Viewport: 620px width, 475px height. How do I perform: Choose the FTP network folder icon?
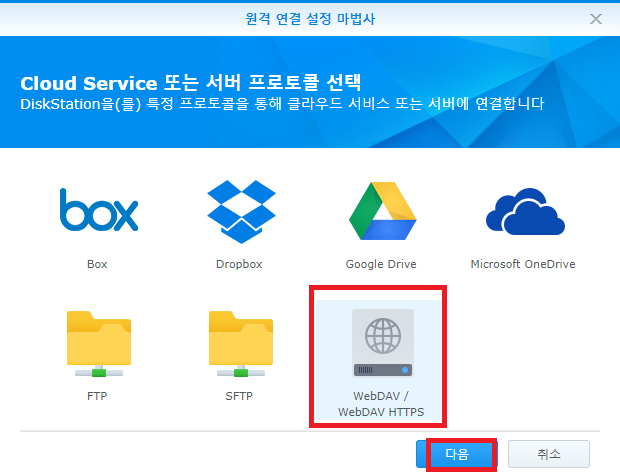pyautogui.click(x=99, y=344)
